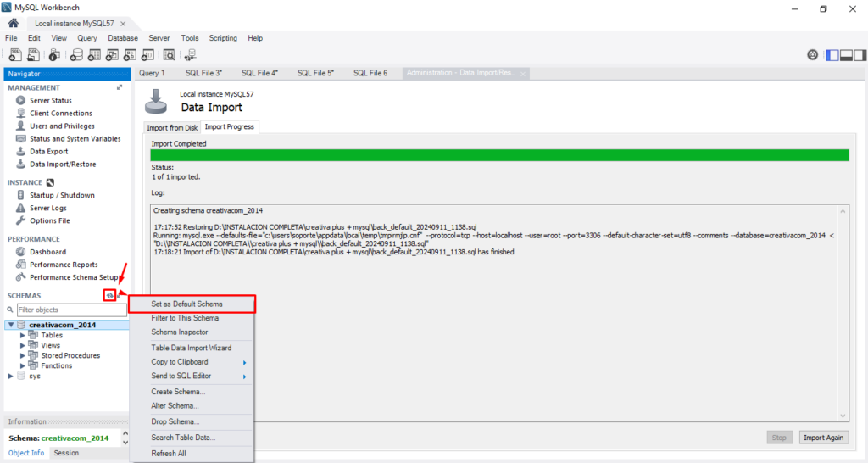Screen dimensions: 868x463
Task: Click the green import progress bar
Action: 499,155
